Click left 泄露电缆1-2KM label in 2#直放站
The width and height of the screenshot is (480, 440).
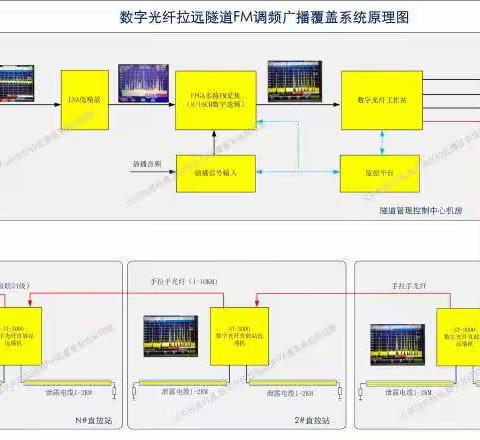coord(185,392)
